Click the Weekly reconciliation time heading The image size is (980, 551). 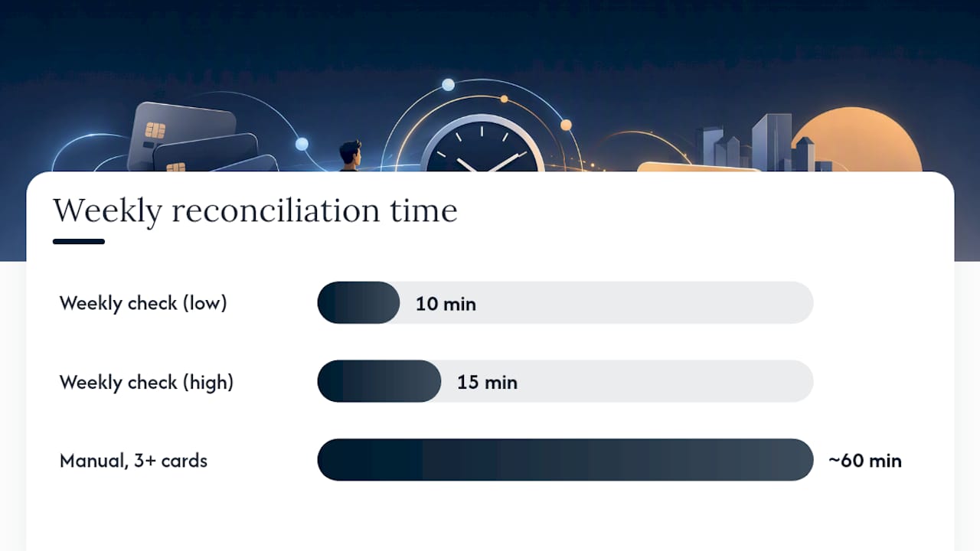coord(255,210)
